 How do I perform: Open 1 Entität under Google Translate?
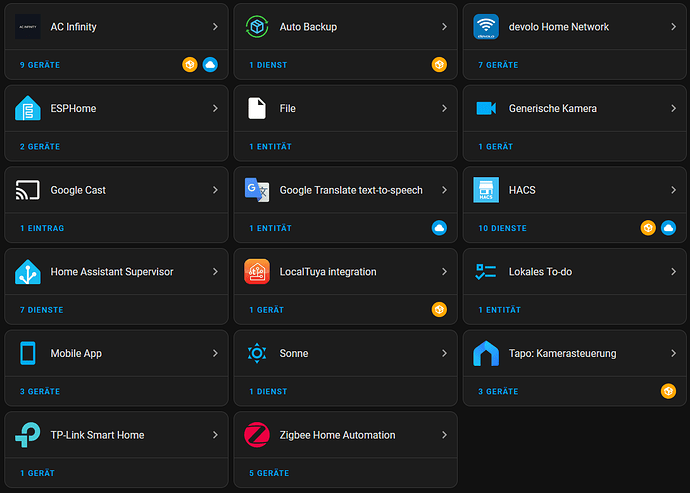coord(270,228)
